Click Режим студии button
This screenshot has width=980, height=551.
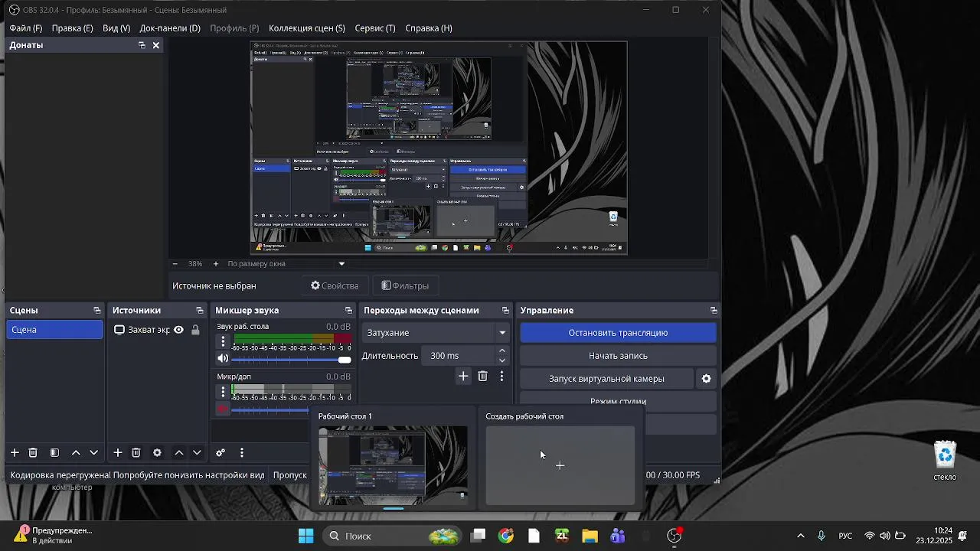click(618, 399)
